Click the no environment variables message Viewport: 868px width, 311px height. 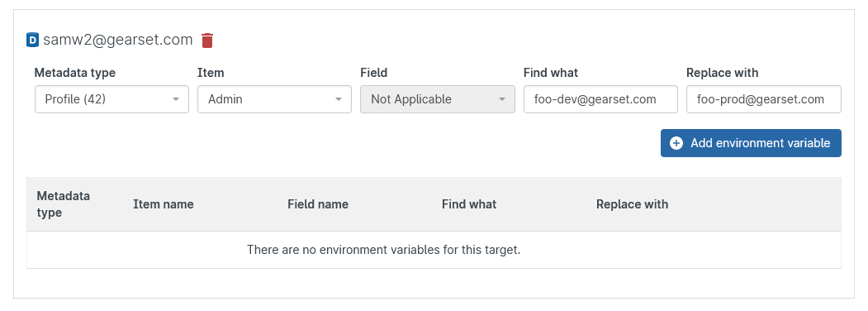tap(384, 250)
